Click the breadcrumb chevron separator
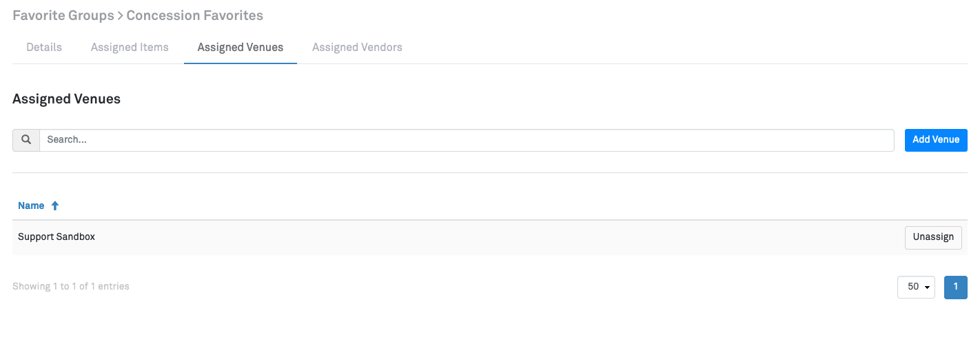 coord(120,15)
